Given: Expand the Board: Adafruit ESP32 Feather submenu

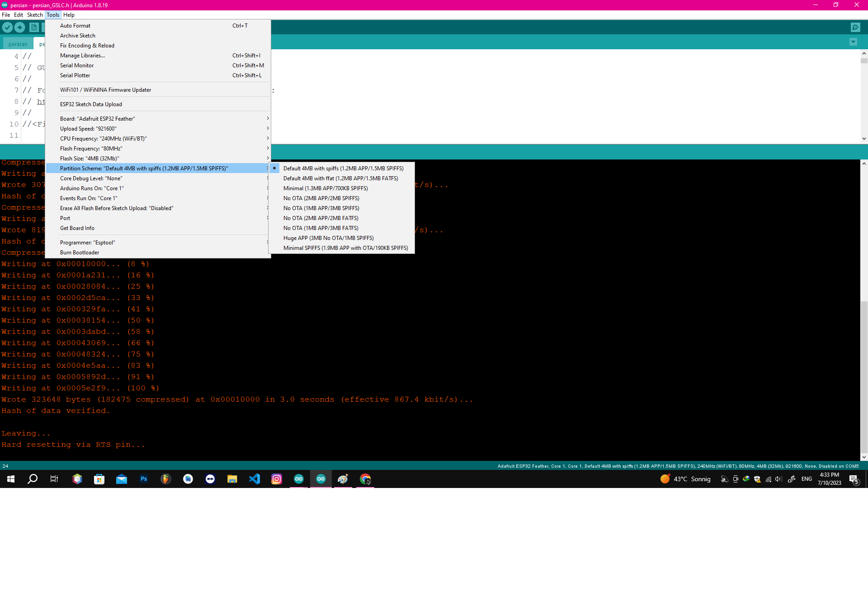Looking at the screenshot, I should pos(98,118).
